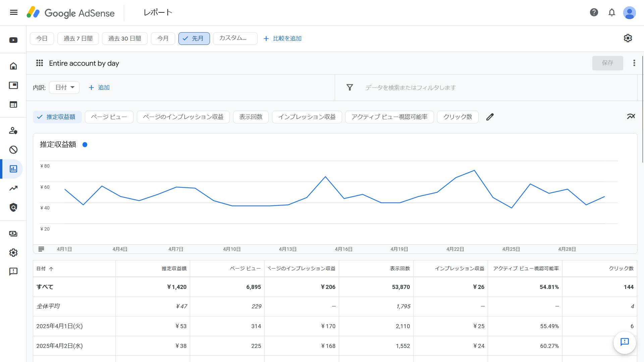
Task: Open Privacy & messaging sidebar icon
Action: click(13, 131)
